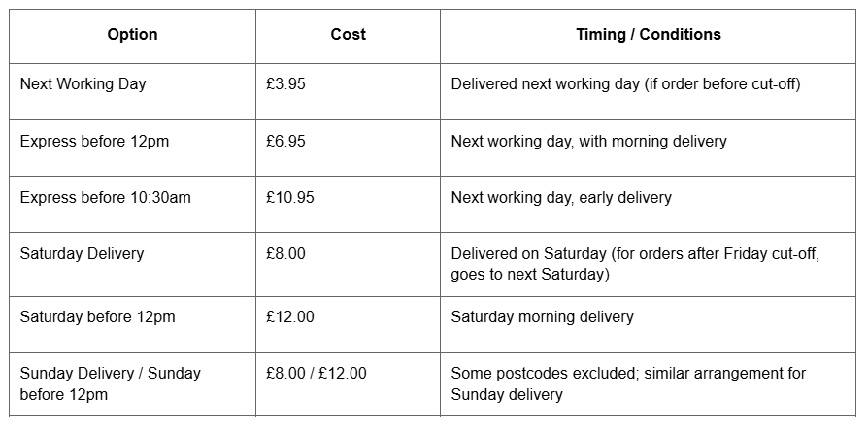Image resolution: width=868 pixels, height=428 pixels.
Task: Select the Sunday Delivery option cell
Action: click(110, 383)
